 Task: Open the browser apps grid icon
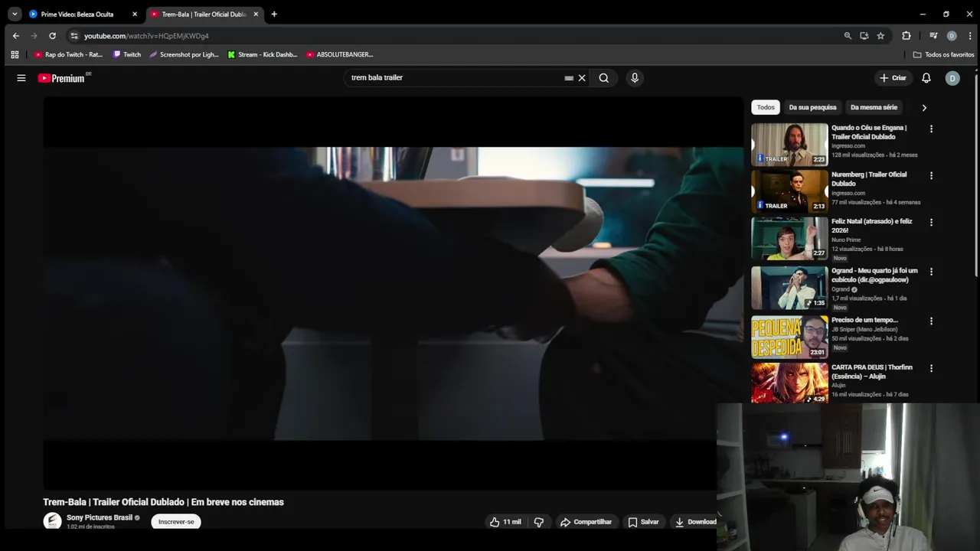pos(15,55)
